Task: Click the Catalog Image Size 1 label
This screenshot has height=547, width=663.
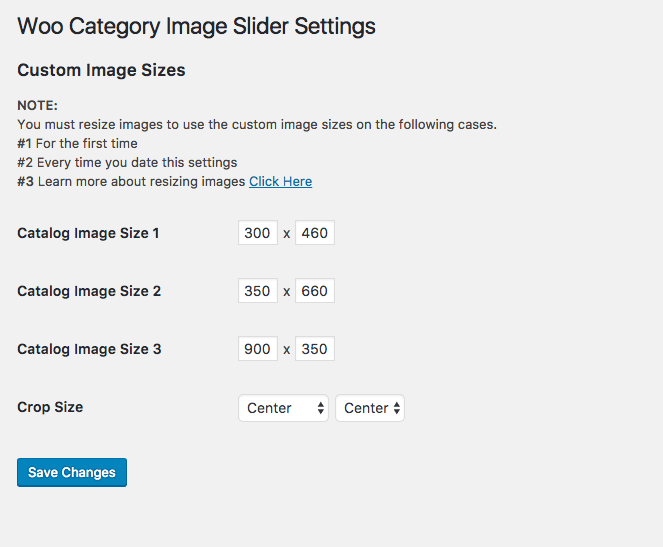Action: coord(88,233)
